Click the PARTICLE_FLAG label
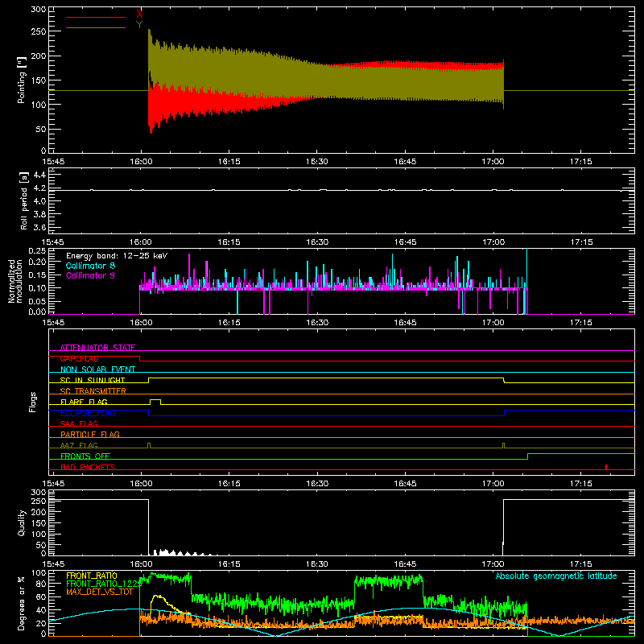This screenshot has width=644, height=644. pos(90,434)
